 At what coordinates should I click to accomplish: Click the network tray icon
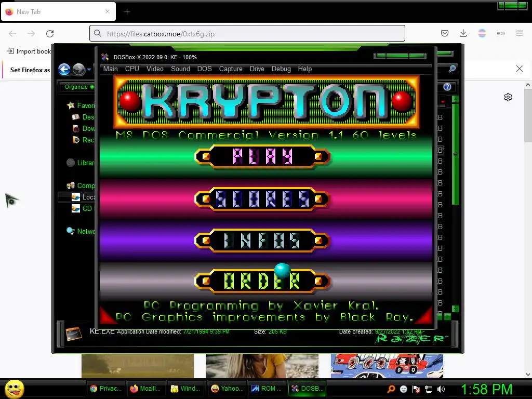click(x=429, y=389)
